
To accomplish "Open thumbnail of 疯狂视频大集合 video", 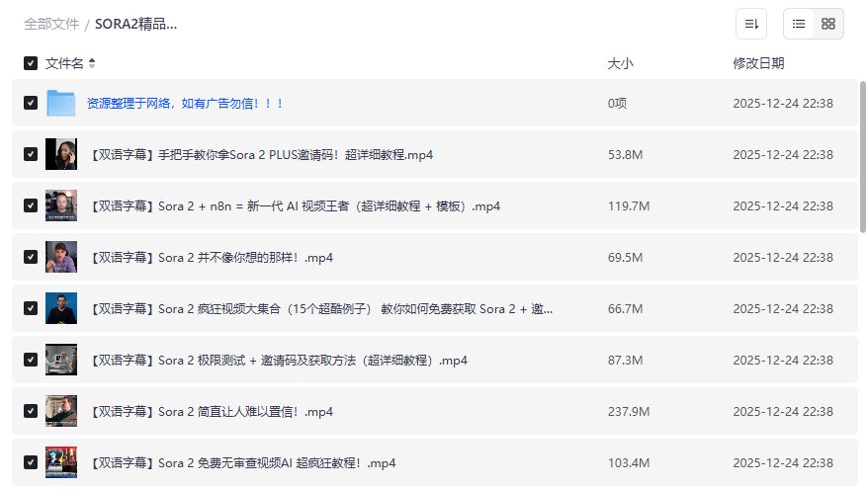I will pos(61,308).
